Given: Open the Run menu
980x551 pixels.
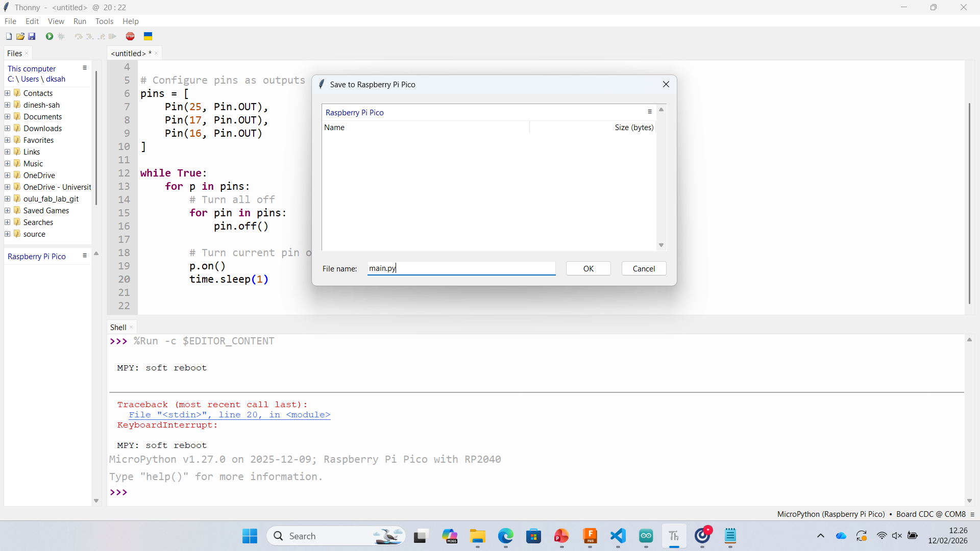Looking at the screenshot, I should coord(80,21).
